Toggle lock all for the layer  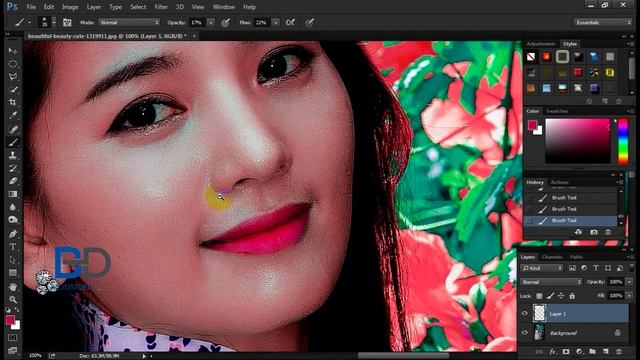click(x=572, y=296)
